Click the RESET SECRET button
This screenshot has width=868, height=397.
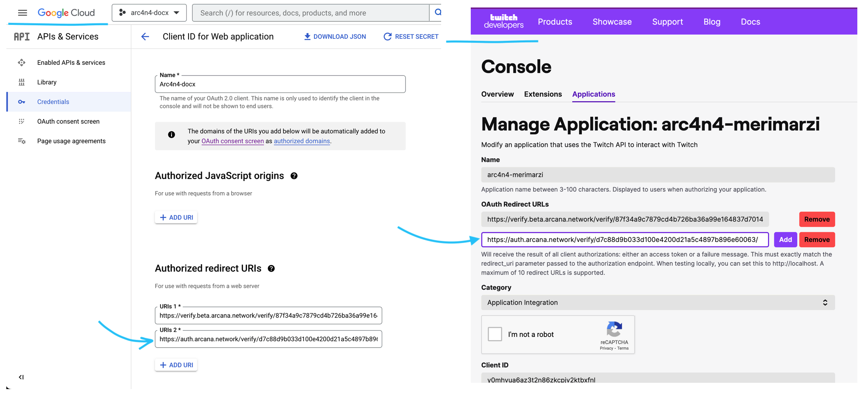coord(411,37)
